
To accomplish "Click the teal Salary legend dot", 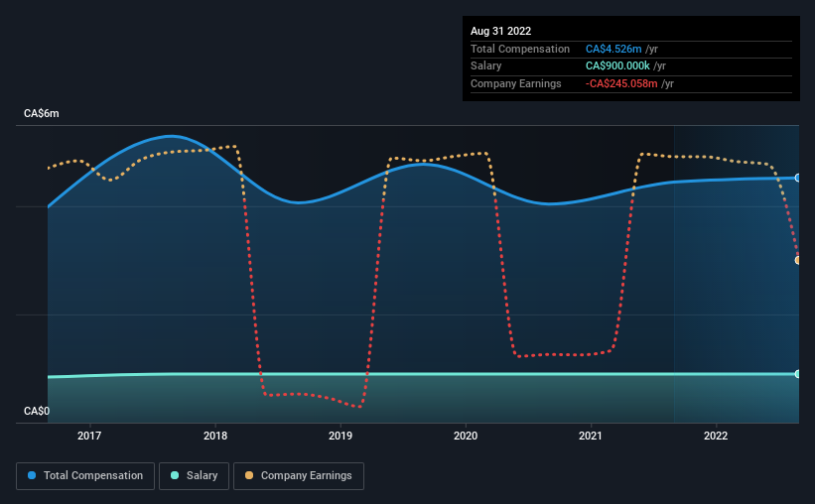I will click(x=175, y=475).
